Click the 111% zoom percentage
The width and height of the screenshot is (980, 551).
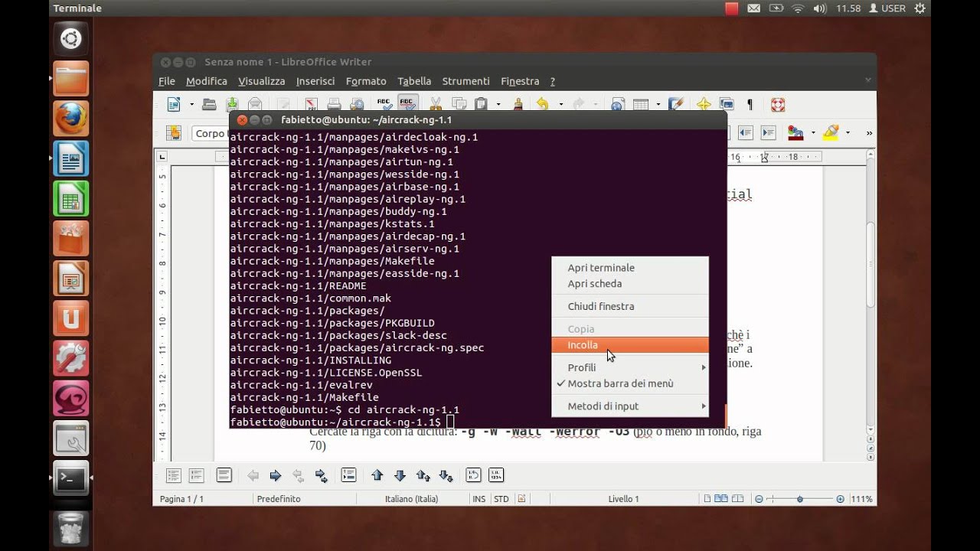[x=861, y=499]
